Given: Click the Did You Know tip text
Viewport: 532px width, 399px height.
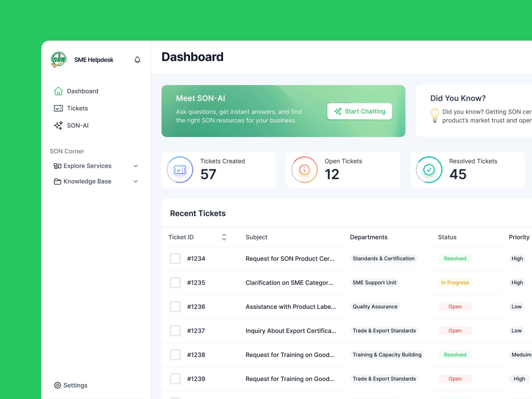Looking at the screenshot, I should coord(487,116).
